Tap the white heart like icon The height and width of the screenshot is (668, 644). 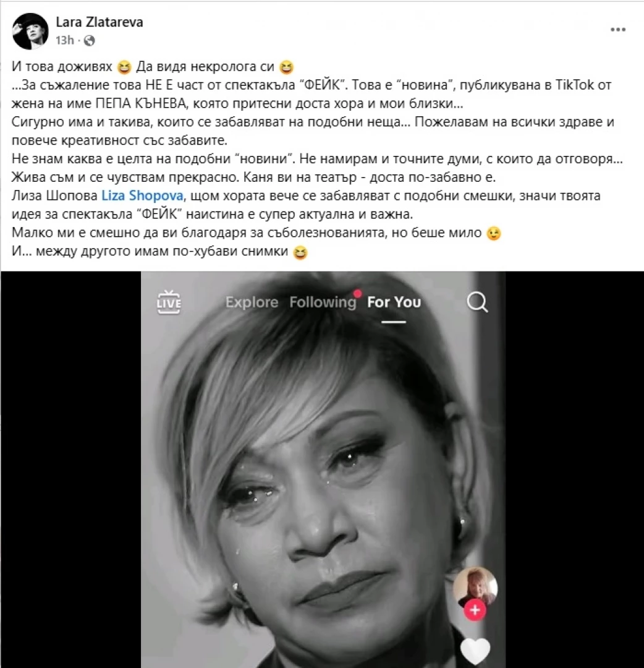point(475,651)
